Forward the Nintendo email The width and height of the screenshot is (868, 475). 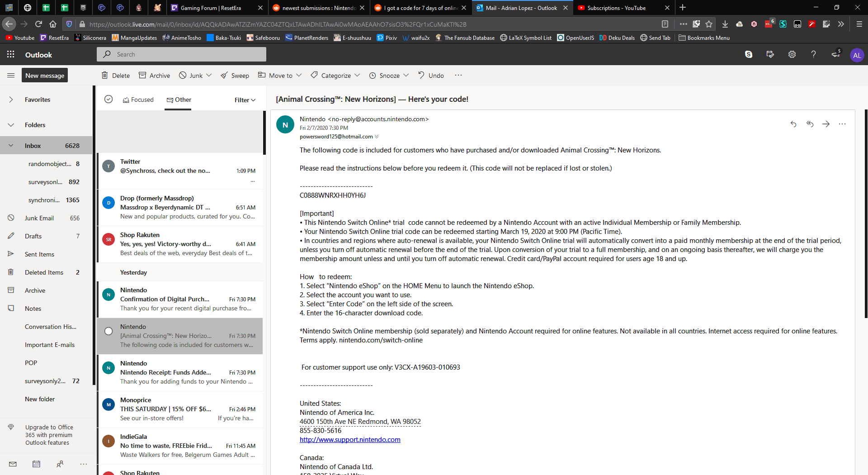(x=826, y=124)
